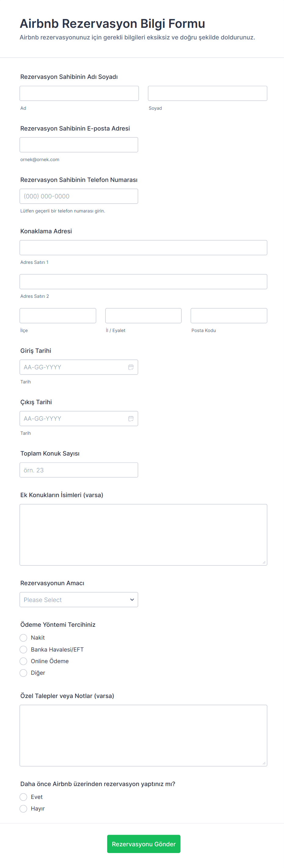Open the Giriş Tarihi calendar picker icon
The height and width of the screenshot is (868, 284).
131,367
